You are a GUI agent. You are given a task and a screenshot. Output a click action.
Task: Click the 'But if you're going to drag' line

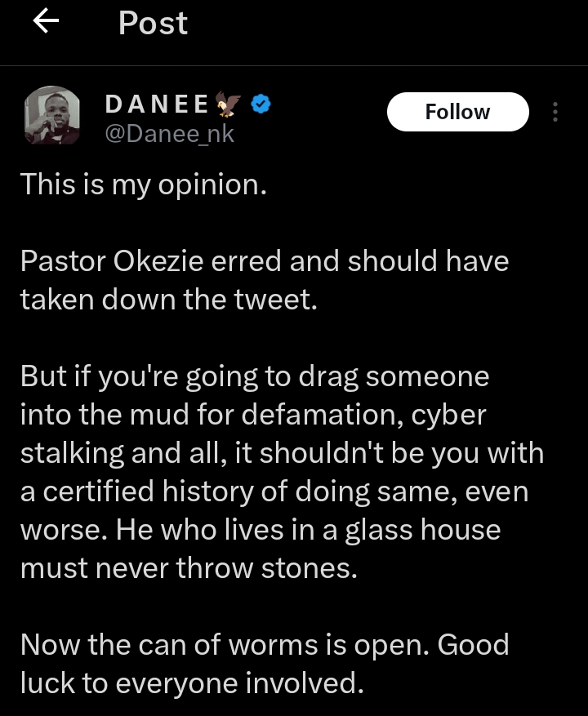tap(255, 377)
